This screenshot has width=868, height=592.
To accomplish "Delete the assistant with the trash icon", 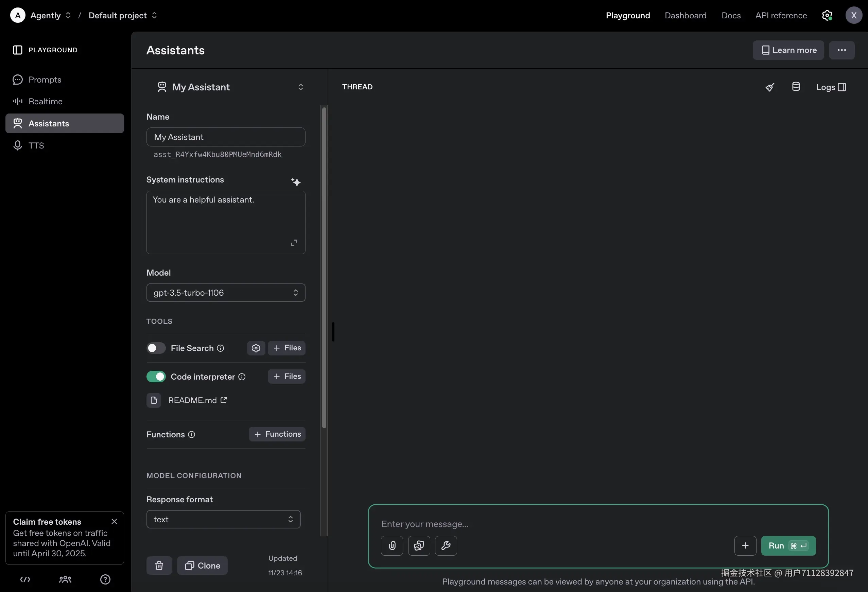I will tap(159, 565).
